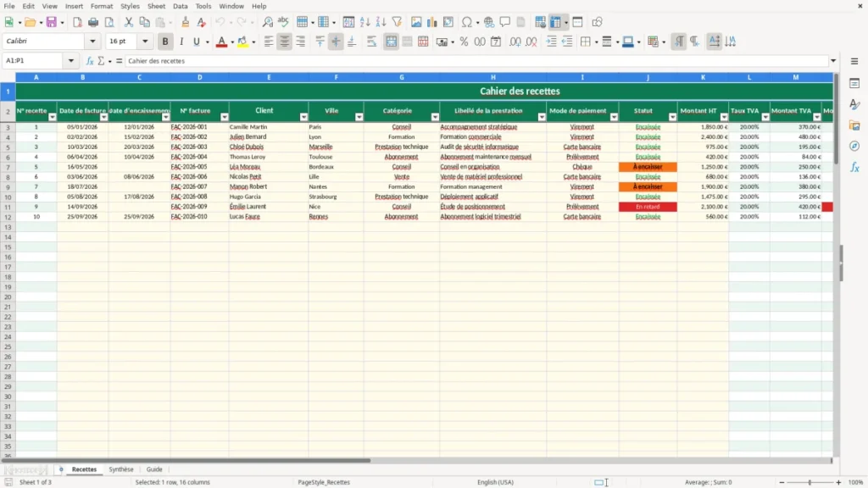Viewport: 868px width, 488px height.
Task: Switch to the Synthèse sheet tab
Action: click(120, 469)
